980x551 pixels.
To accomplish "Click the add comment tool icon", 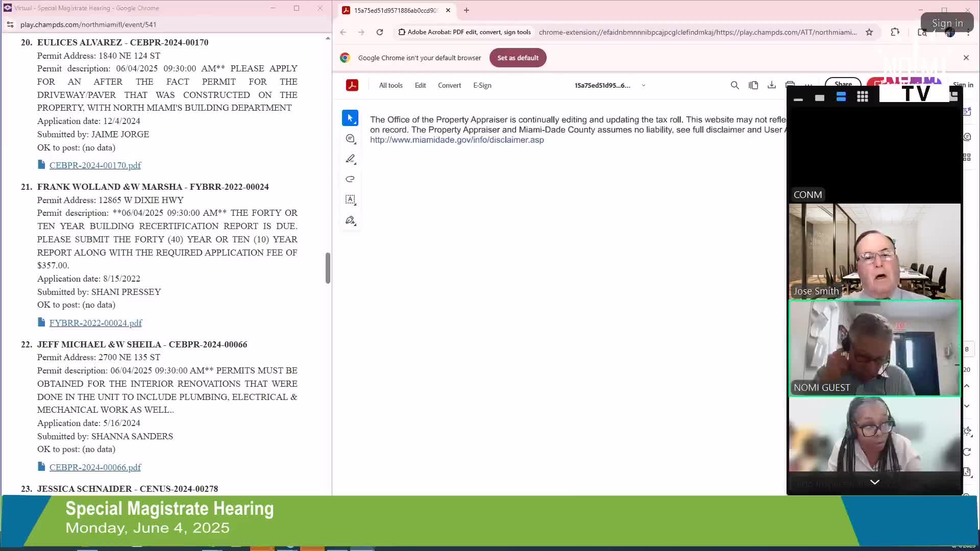I will pos(350,139).
